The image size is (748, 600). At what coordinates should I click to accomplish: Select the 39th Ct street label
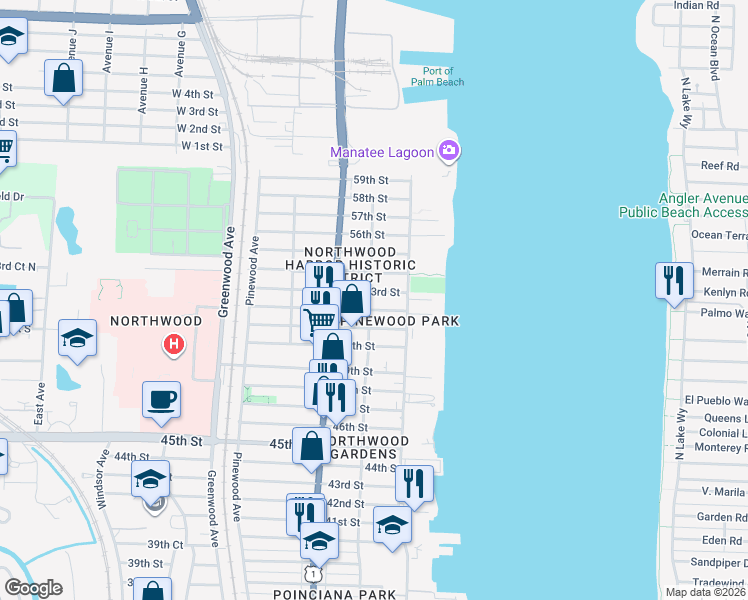tap(165, 544)
